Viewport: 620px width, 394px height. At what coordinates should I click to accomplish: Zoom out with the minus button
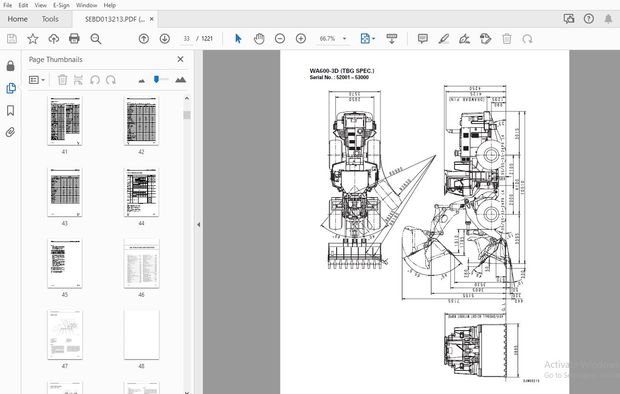pos(280,39)
